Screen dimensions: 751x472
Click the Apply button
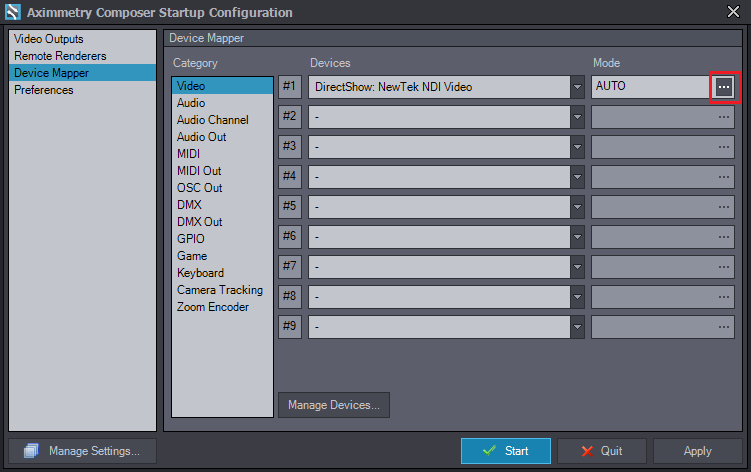[697, 451]
